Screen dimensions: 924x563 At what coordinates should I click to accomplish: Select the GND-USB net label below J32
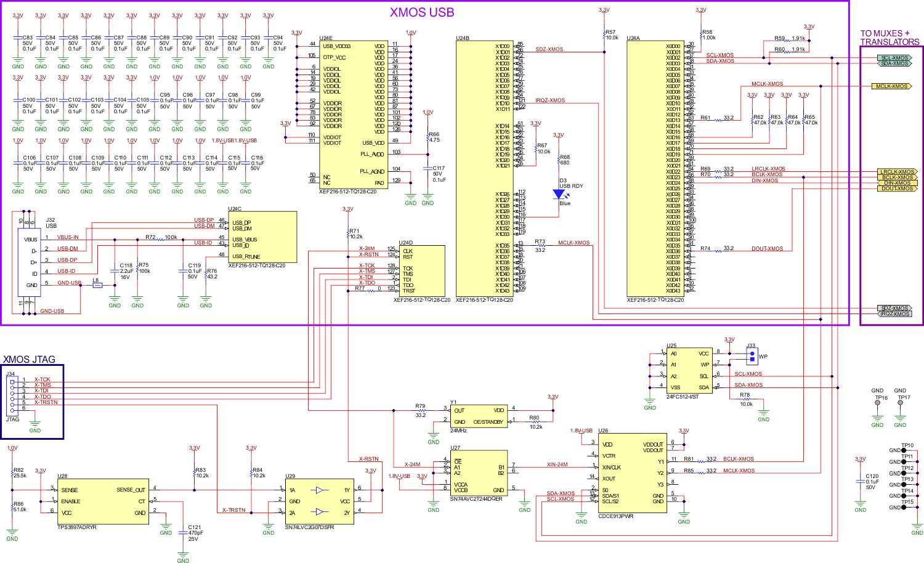pyautogui.click(x=52, y=311)
